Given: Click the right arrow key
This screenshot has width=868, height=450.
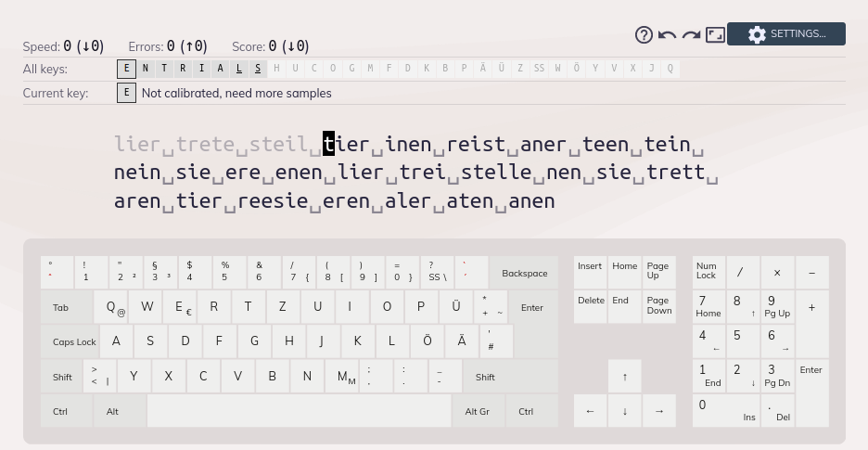Looking at the screenshot, I should click(658, 411).
